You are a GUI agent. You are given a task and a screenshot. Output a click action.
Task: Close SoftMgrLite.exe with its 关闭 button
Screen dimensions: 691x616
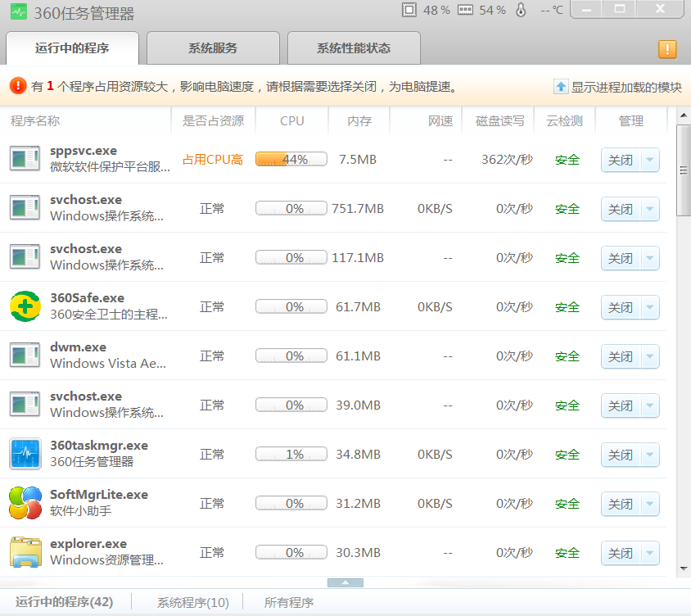click(x=621, y=504)
